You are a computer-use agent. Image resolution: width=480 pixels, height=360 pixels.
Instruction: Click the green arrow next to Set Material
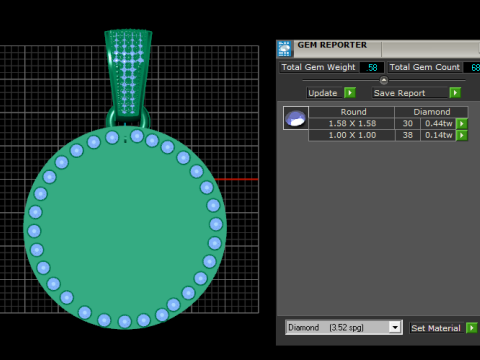click(x=471, y=328)
